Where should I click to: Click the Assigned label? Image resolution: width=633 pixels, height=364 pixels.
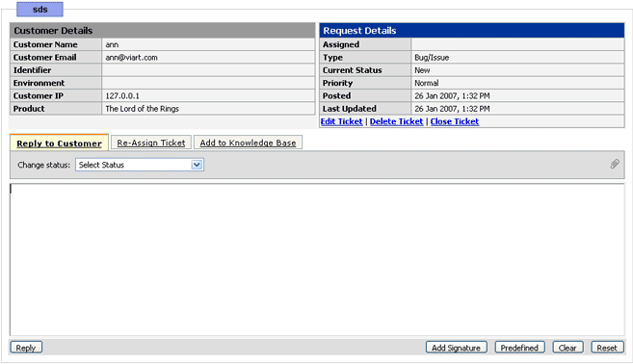341,45
